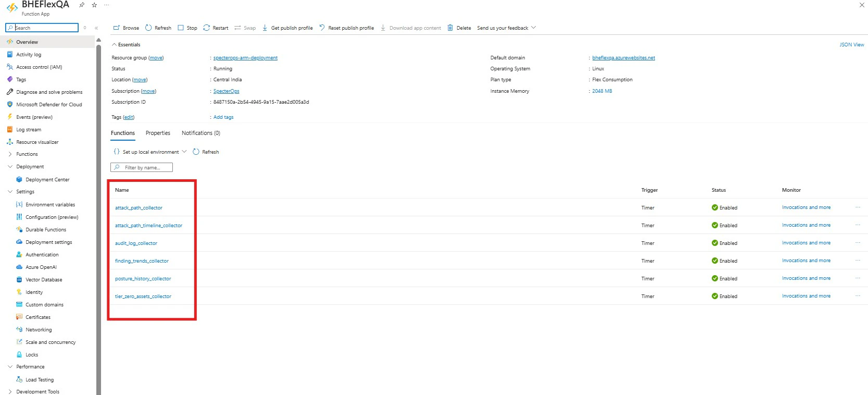Open Events (preview)
This screenshot has width=868, height=395.
coord(34,117)
